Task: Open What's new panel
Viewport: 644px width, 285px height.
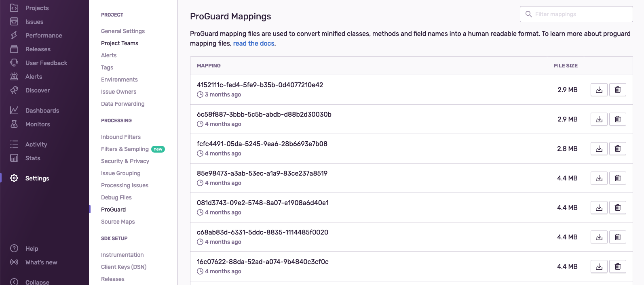Action: click(41, 262)
